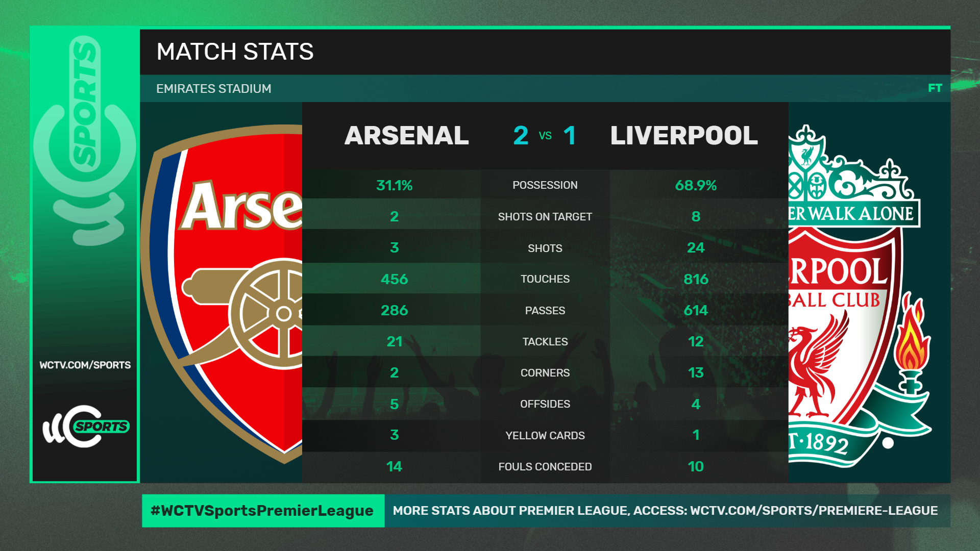Click the WC Sports logo at bottom left
This screenshot has width=980, height=551.
coord(85,427)
